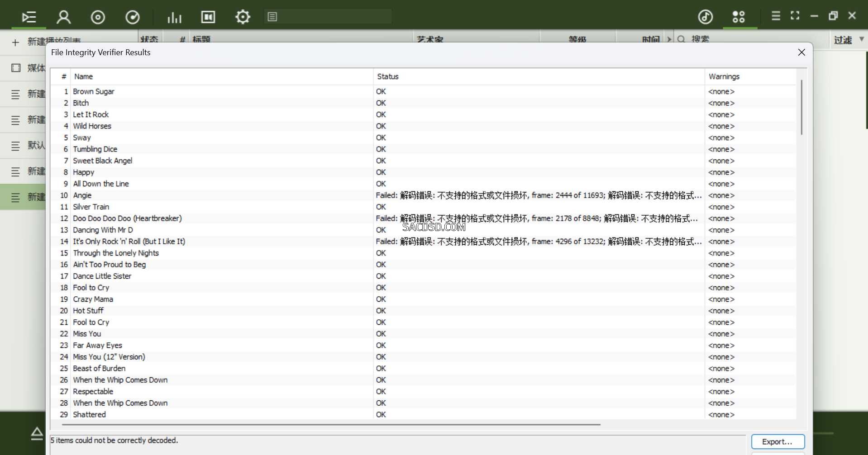Viewport: 868px width, 455px height.
Task: Click the artist person icon
Action: coord(63,17)
